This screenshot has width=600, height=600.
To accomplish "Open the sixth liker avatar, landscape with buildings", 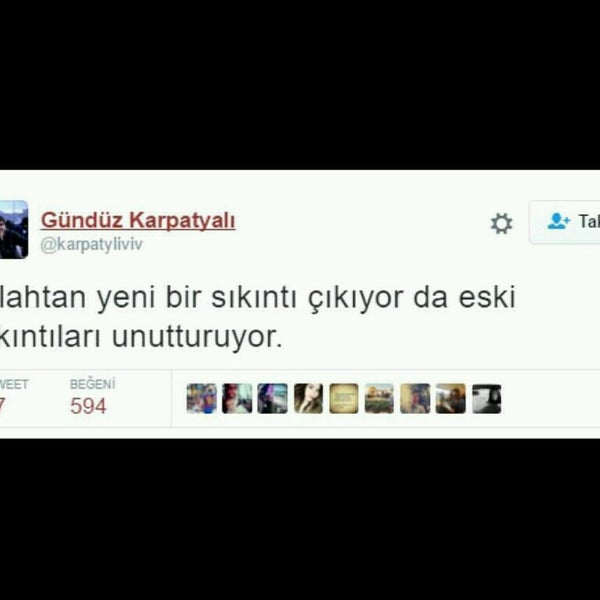I will pos(379,398).
